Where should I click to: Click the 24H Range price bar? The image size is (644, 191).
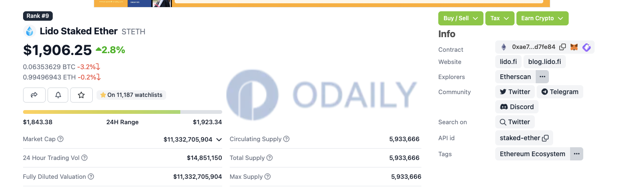(122, 112)
